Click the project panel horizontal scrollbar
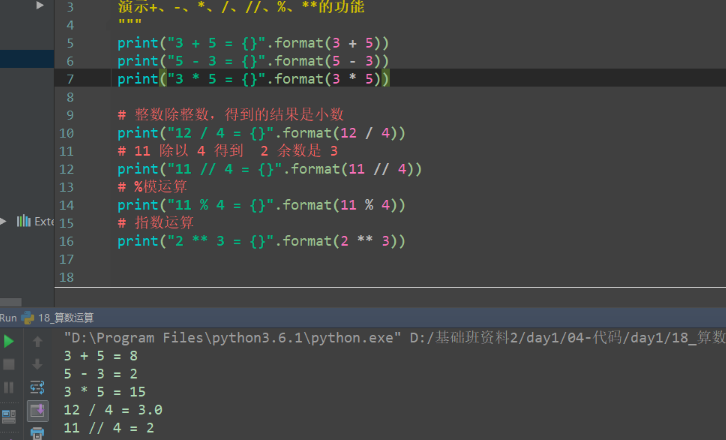This screenshot has width=726, height=440. click(x=11, y=302)
